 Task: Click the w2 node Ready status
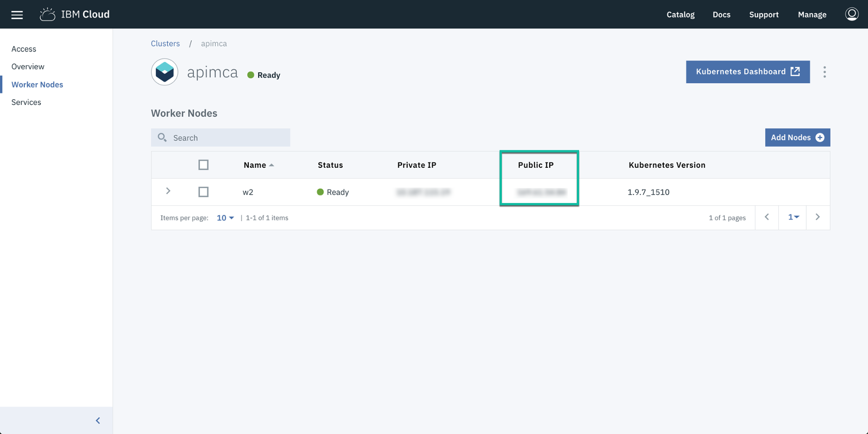pyautogui.click(x=333, y=192)
